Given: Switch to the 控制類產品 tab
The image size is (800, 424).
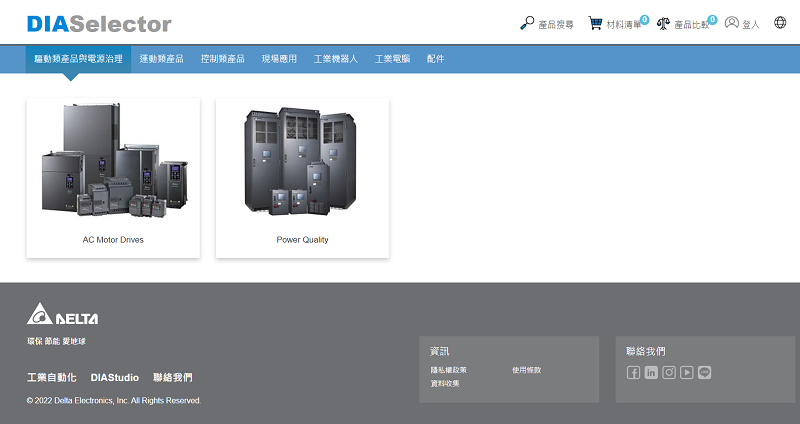Looking at the screenshot, I should [x=222, y=59].
